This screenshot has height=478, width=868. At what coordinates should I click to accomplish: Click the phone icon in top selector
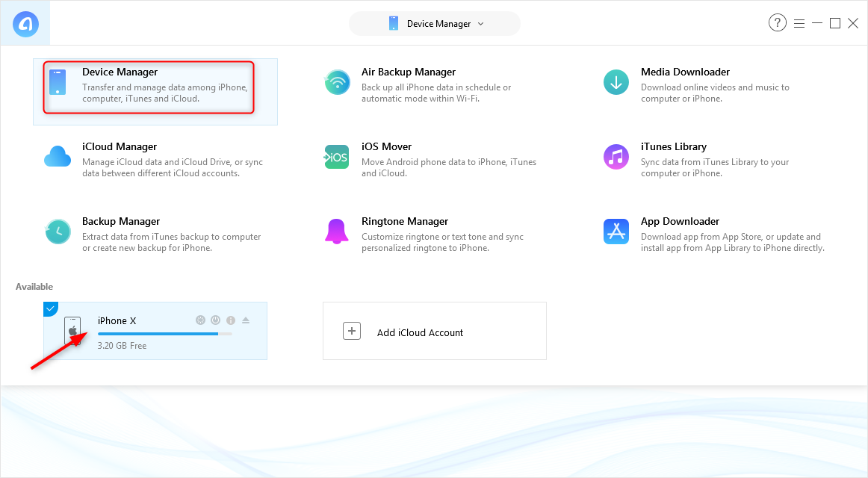(394, 23)
